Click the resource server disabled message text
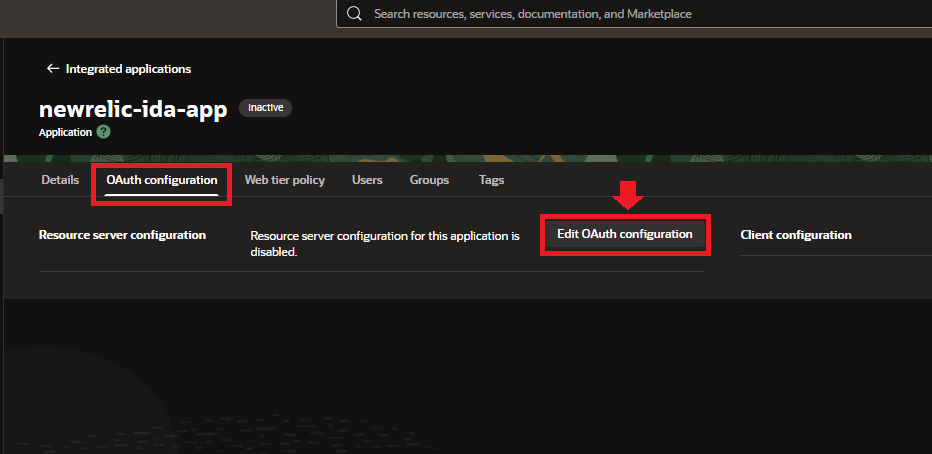This screenshot has height=454, width=932. [385, 244]
